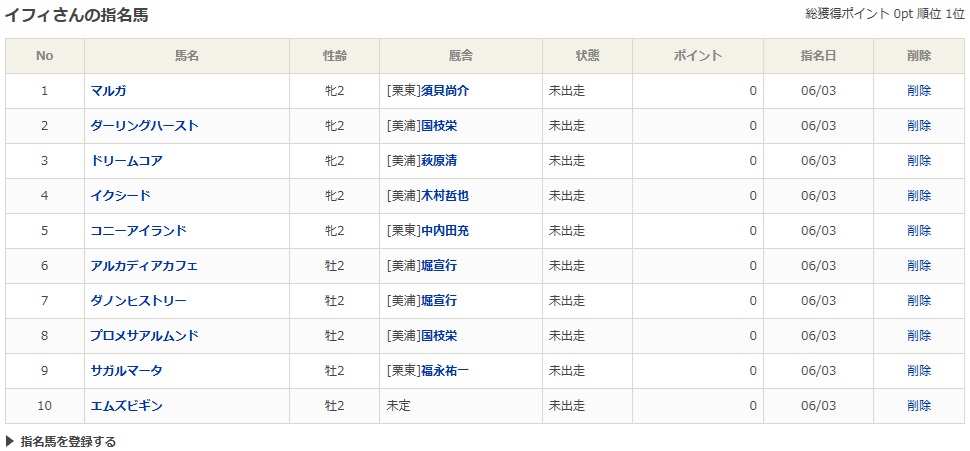Delete エムズビギン from the list

click(x=919, y=406)
